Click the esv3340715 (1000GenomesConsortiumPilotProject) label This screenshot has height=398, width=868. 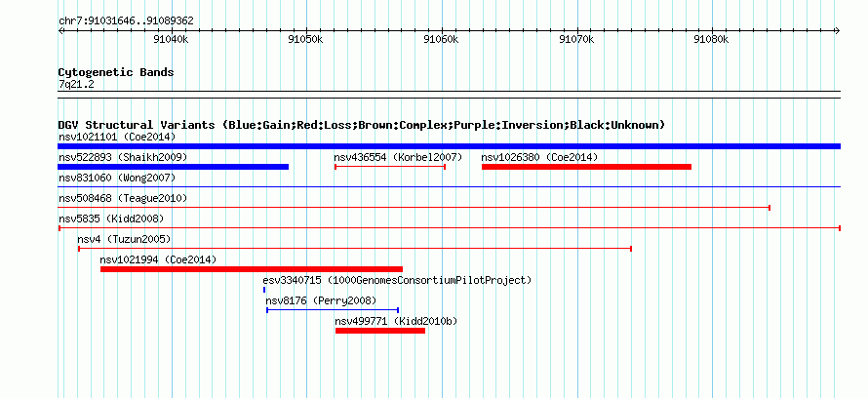(x=397, y=280)
